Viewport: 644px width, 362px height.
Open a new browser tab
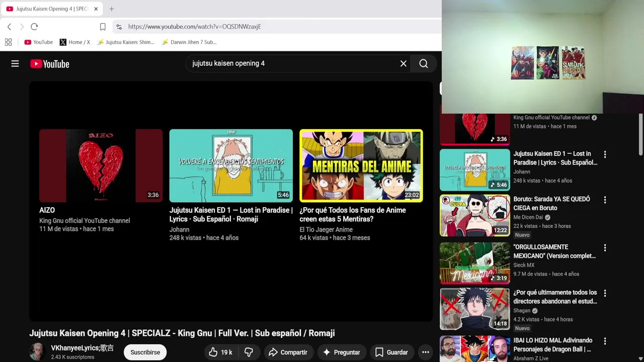(112, 9)
